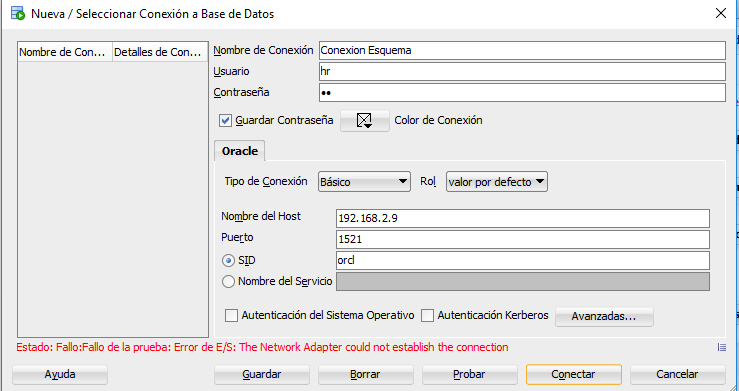Select the Nombre del Servicio radio button
The image size is (739, 391).
pos(228,282)
